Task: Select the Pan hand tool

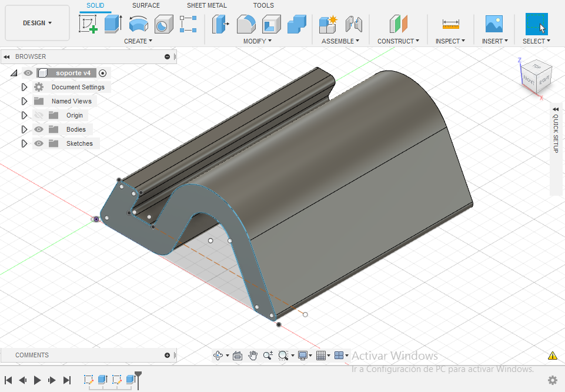Action: coord(253,356)
